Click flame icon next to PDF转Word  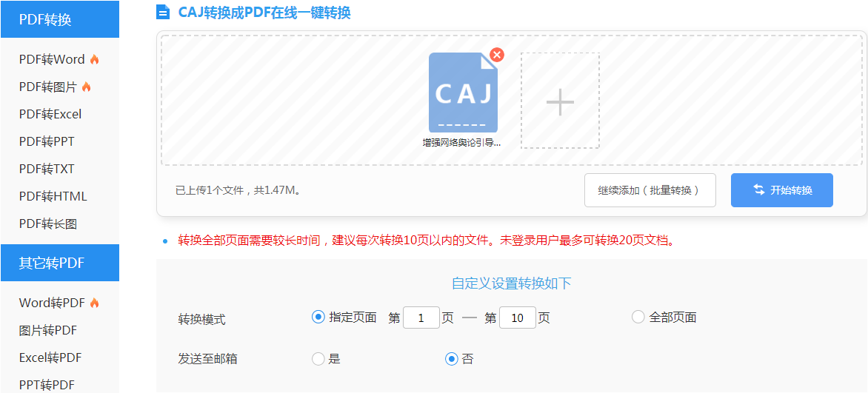(95, 60)
